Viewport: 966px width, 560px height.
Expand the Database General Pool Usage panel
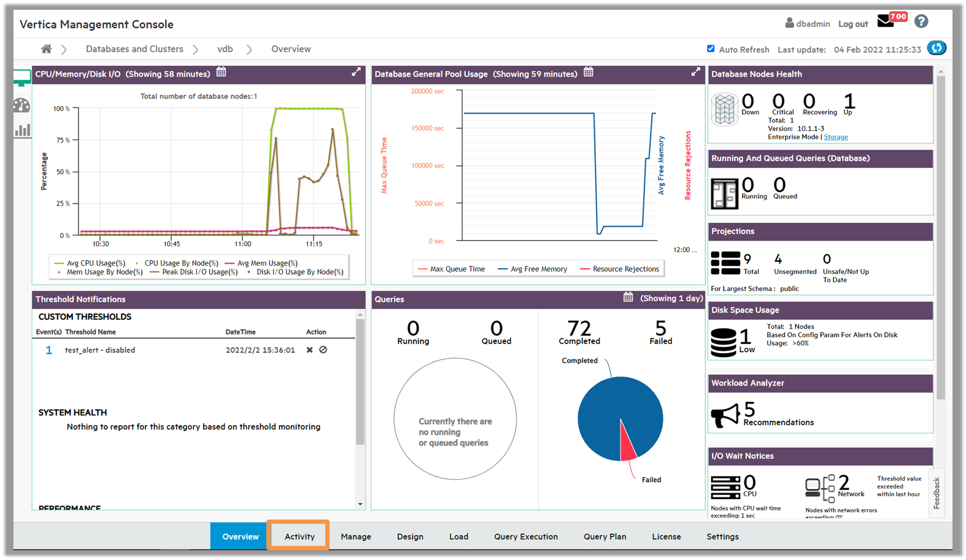(695, 72)
